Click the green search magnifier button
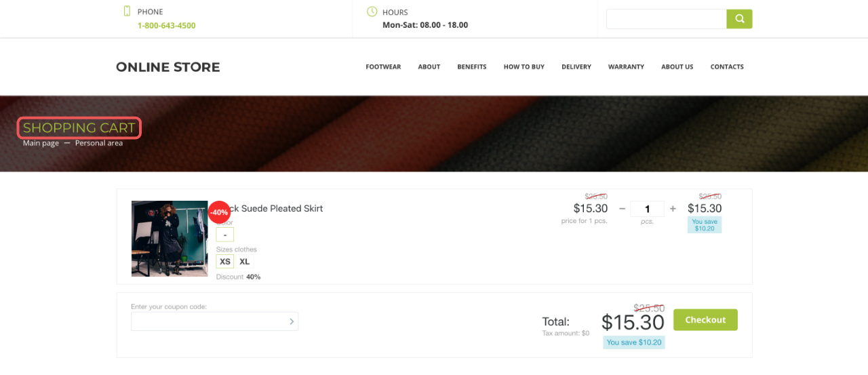Viewport: 868px width, 375px height. [739, 19]
